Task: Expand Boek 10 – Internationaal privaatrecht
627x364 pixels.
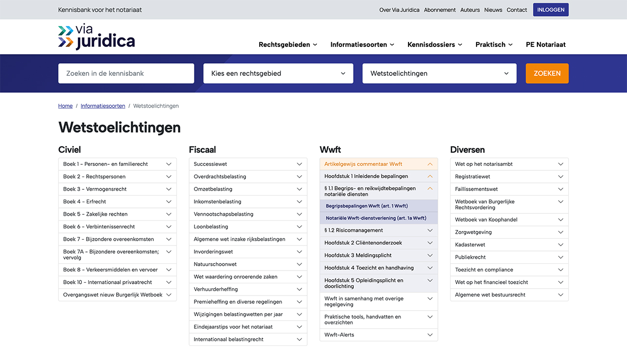Action: [118, 282]
